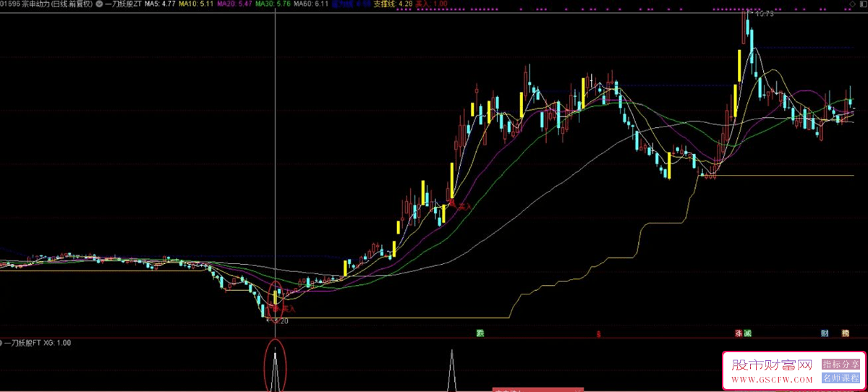This screenshot has width=868, height=392.
Task: Select the 一刀妖股FT XG: 1.00 sub-indicator label
Action: 38,343
